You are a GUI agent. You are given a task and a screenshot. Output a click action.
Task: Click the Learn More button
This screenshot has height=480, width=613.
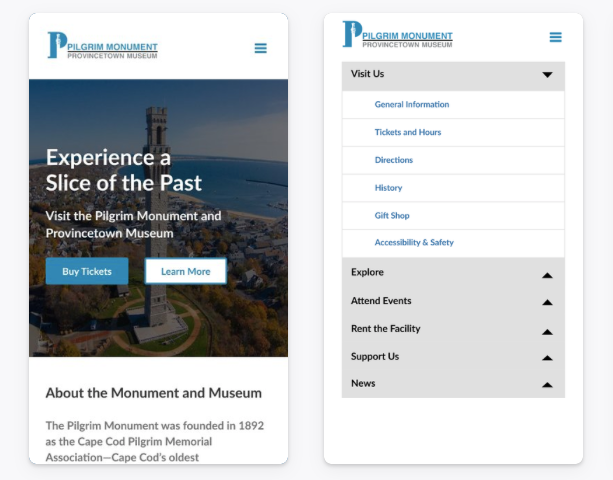click(x=186, y=271)
